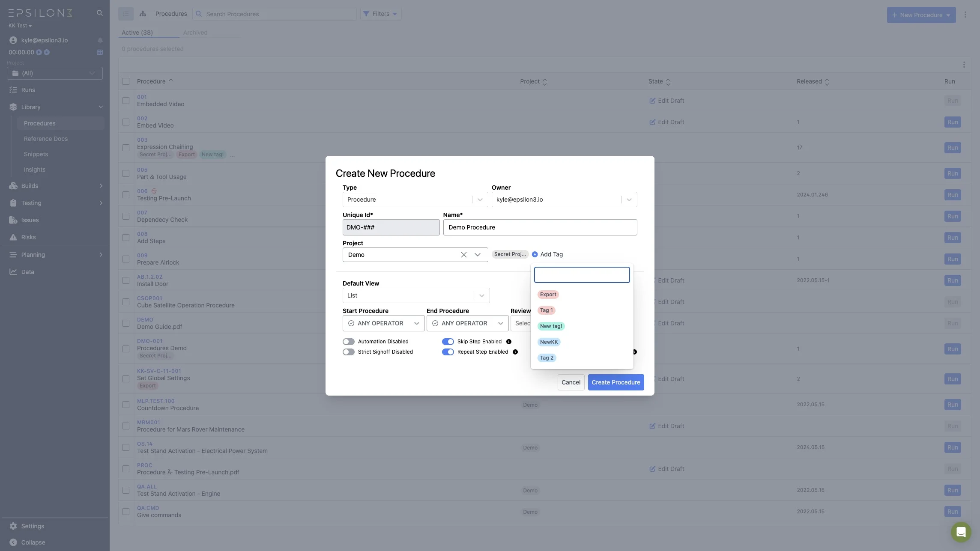This screenshot has width=980, height=551.
Task: Expand the Builds sidebar section
Action: click(x=55, y=186)
